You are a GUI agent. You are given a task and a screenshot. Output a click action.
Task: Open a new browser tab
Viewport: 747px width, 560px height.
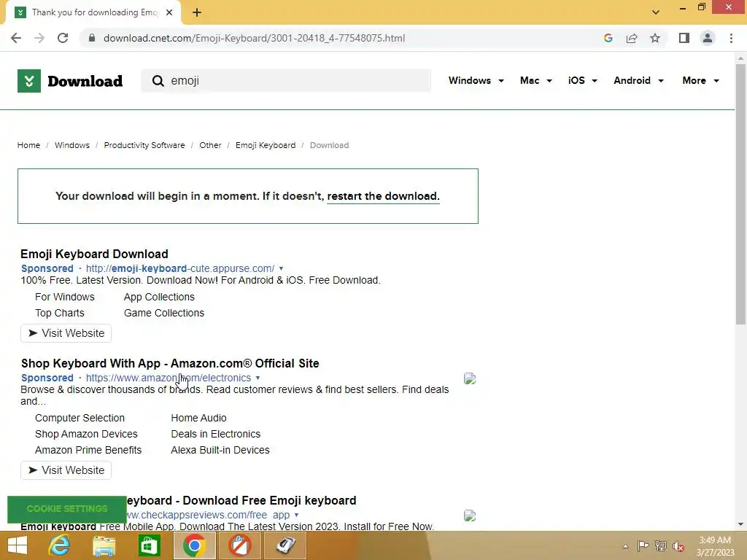point(197,13)
